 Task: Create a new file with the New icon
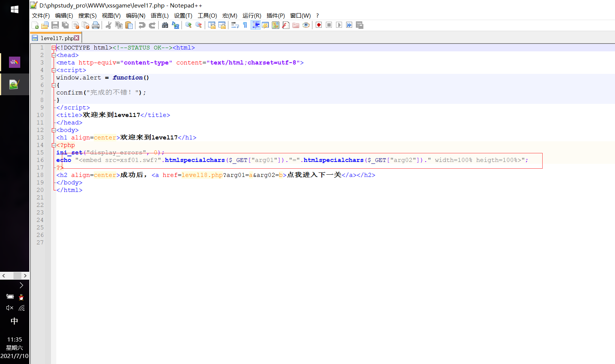(35, 25)
